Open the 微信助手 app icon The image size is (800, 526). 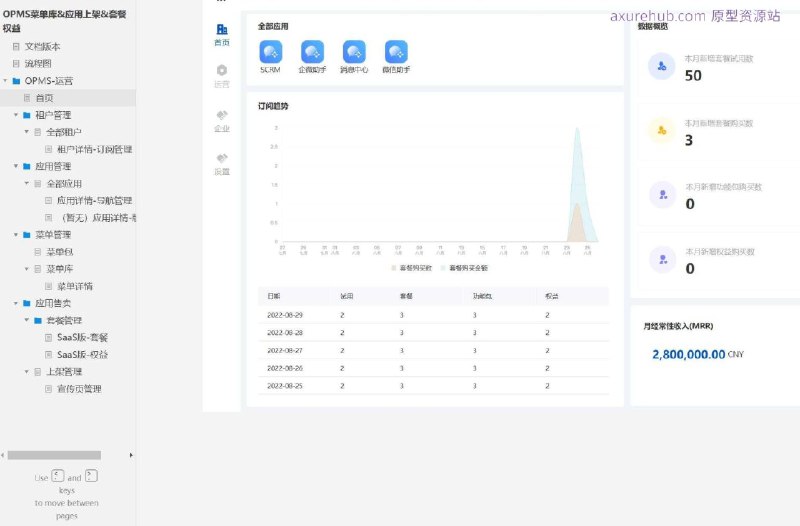coord(396,52)
